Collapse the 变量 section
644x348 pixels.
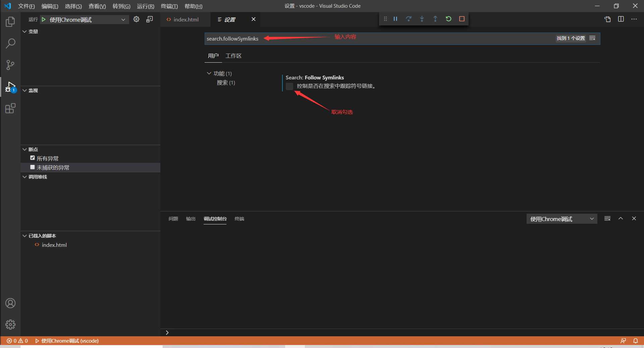click(x=24, y=31)
